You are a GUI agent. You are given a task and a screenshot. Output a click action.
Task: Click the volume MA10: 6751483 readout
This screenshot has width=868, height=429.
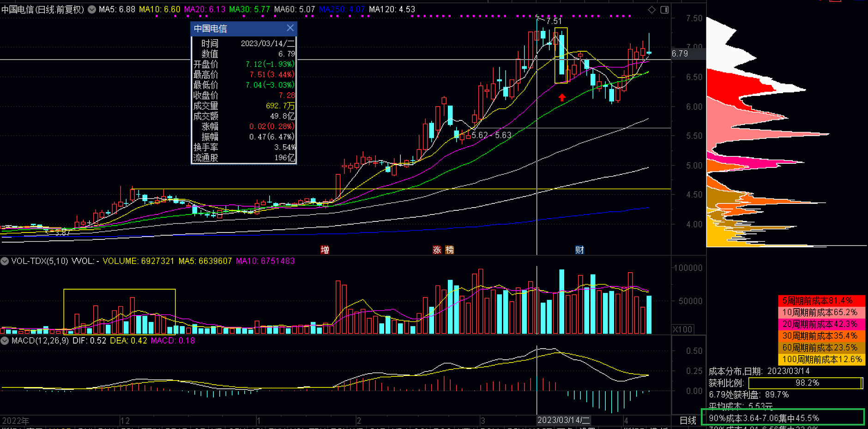[x=265, y=261]
